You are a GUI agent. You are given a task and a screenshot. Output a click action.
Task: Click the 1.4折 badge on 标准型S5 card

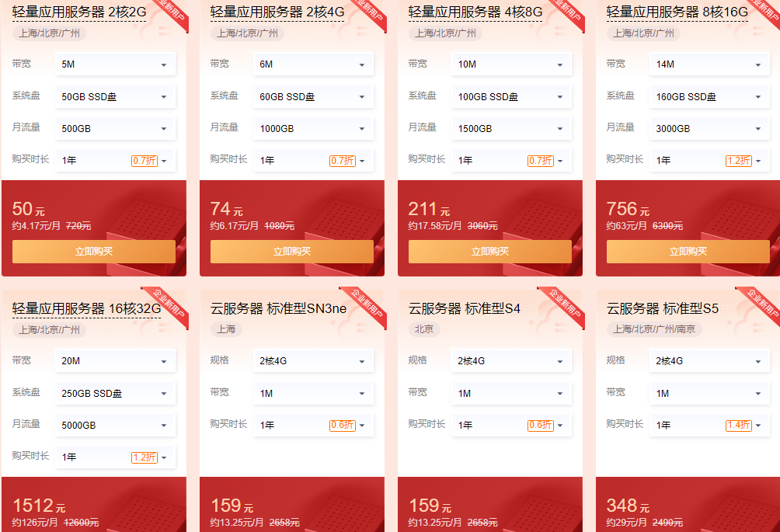coord(739,425)
